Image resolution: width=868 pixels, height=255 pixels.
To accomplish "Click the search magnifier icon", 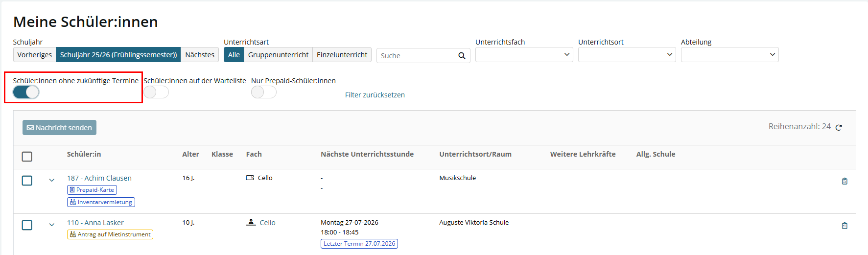I will 462,56.
